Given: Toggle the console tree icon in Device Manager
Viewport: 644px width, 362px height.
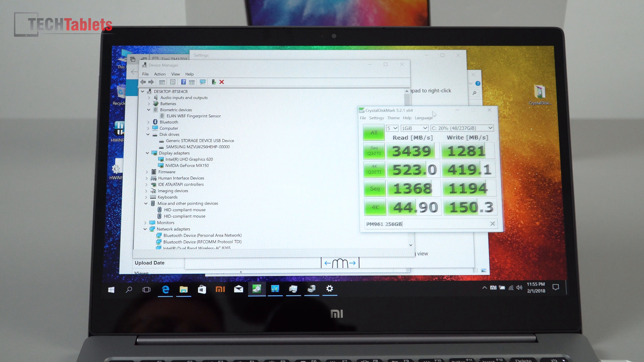Looking at the screenshot, I should coord(162,82).
